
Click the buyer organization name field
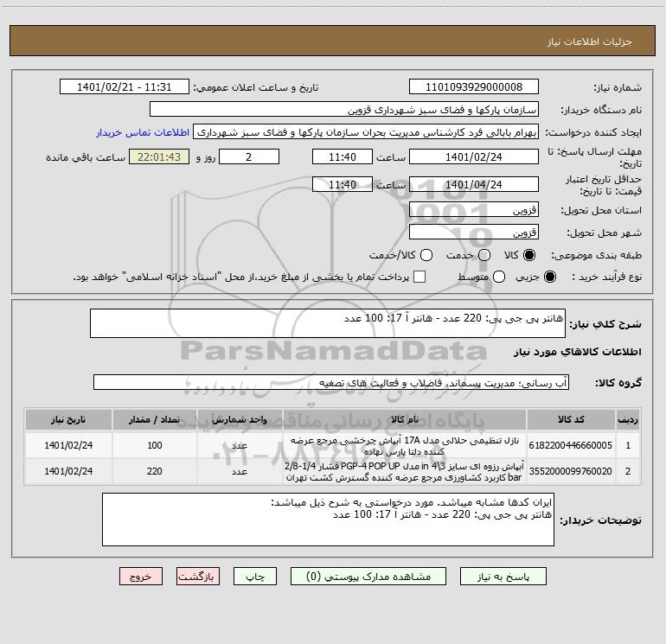344,109
